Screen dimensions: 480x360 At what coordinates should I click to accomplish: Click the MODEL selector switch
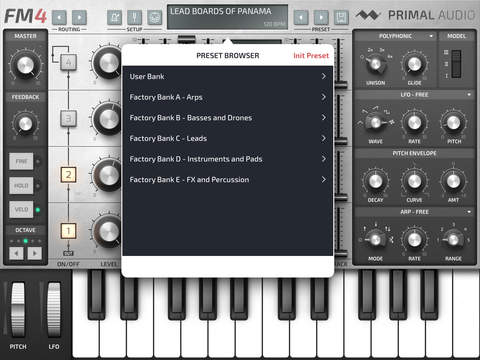(456, 64)
